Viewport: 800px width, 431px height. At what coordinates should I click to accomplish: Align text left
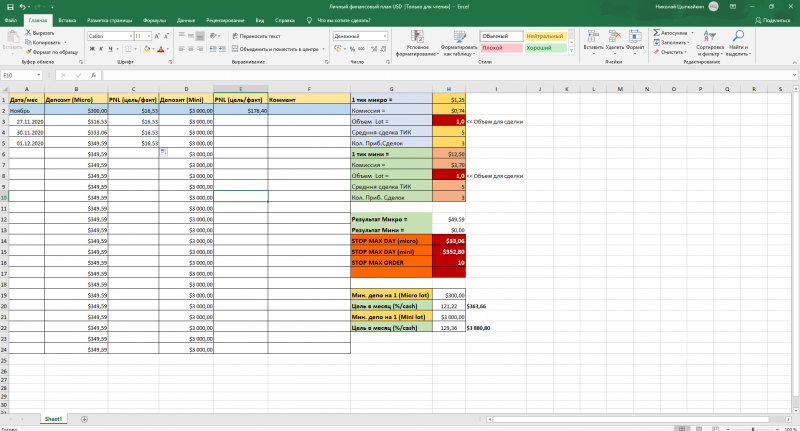pos(182,49)
